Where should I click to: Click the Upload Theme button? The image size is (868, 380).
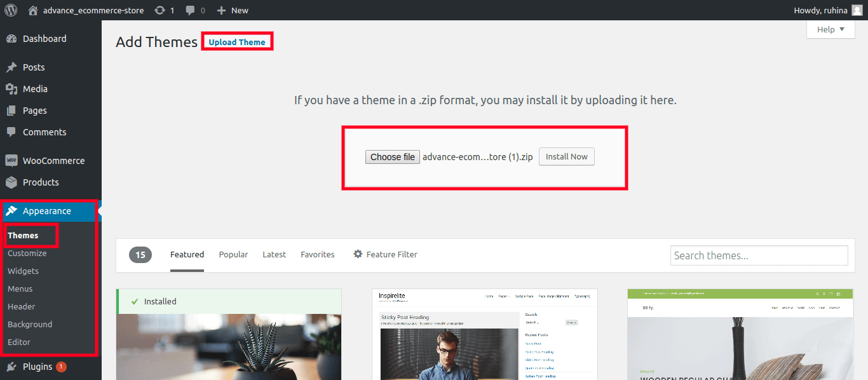click(237, 42)
